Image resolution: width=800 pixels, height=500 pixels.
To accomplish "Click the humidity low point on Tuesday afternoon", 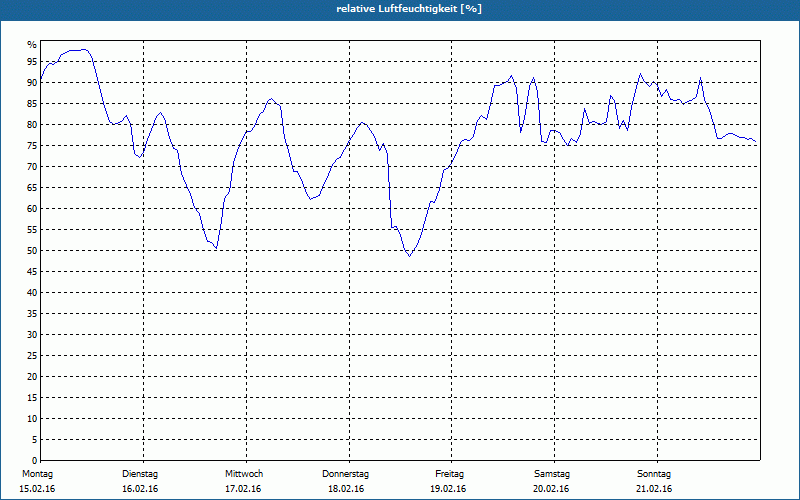I will [x=216, y=248].
